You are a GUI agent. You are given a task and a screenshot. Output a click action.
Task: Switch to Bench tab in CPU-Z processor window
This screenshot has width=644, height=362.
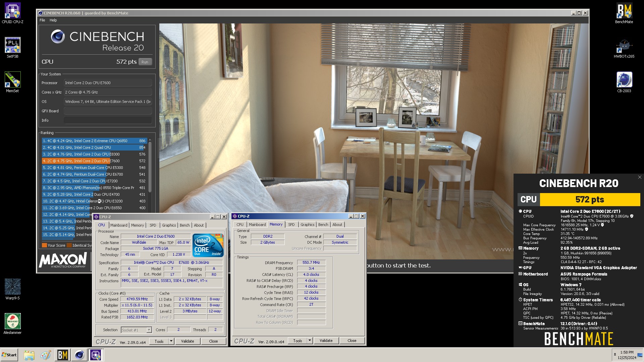point(184,225)
